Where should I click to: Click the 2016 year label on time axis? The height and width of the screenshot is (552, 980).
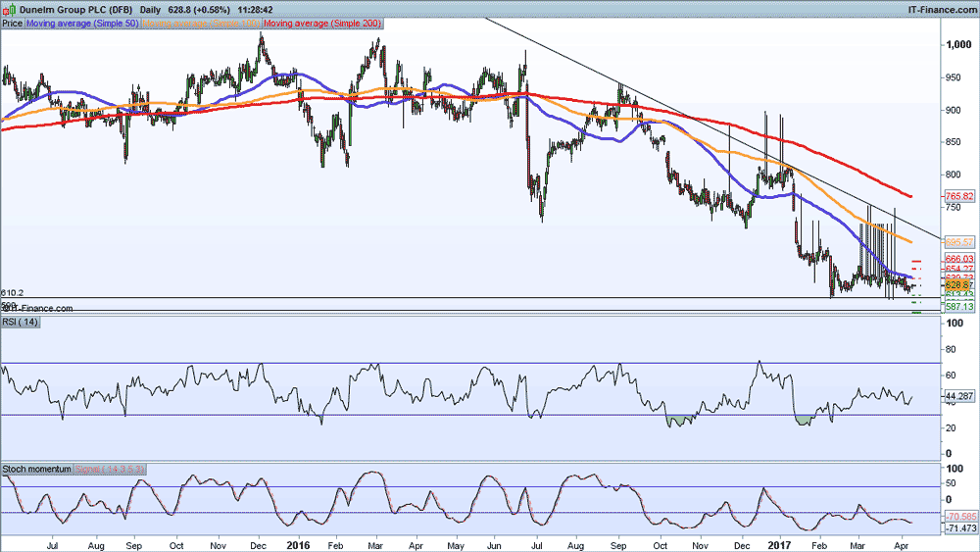(x=299, y=545)
